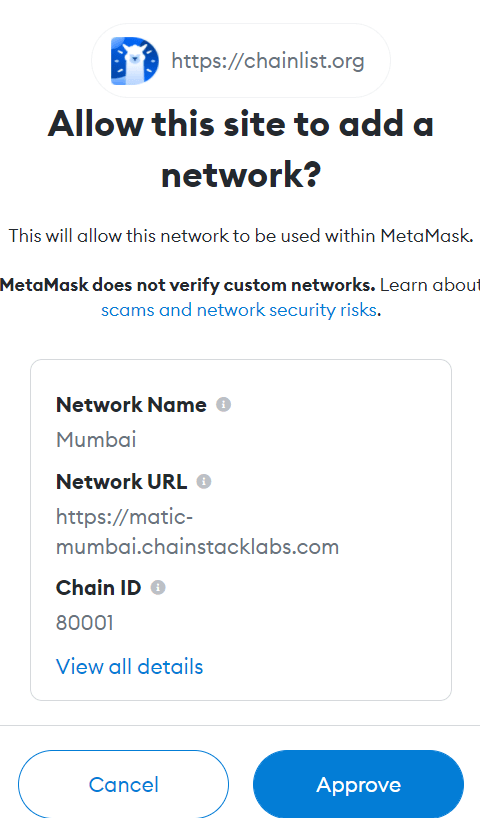Click the 80001 chain ID value

coord(85,622)
